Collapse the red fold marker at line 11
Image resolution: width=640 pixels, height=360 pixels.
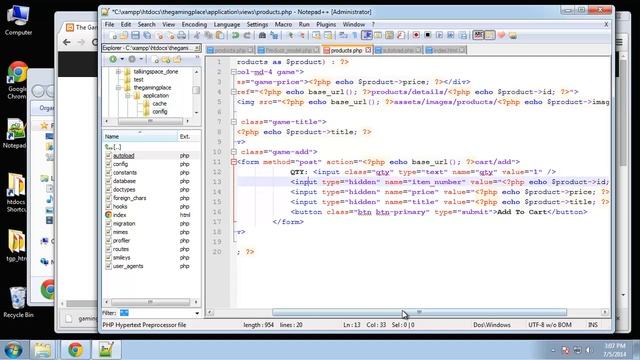233,162
